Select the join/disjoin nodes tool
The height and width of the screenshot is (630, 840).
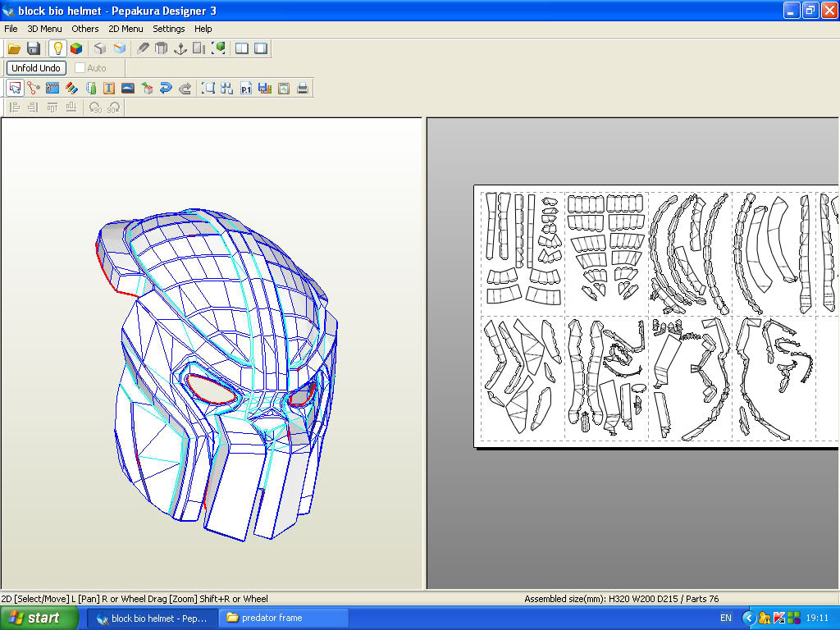[x=34, y=89]
